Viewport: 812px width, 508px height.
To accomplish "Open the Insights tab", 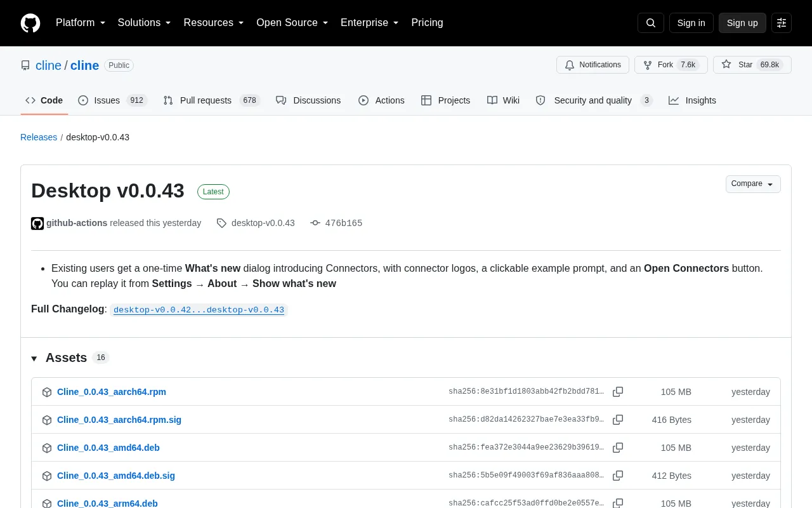I will tap(692, 100).
